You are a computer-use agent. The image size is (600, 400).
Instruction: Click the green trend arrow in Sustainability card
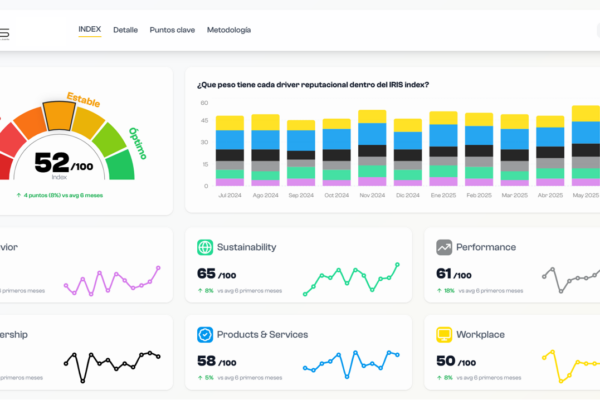pos(200,291)
